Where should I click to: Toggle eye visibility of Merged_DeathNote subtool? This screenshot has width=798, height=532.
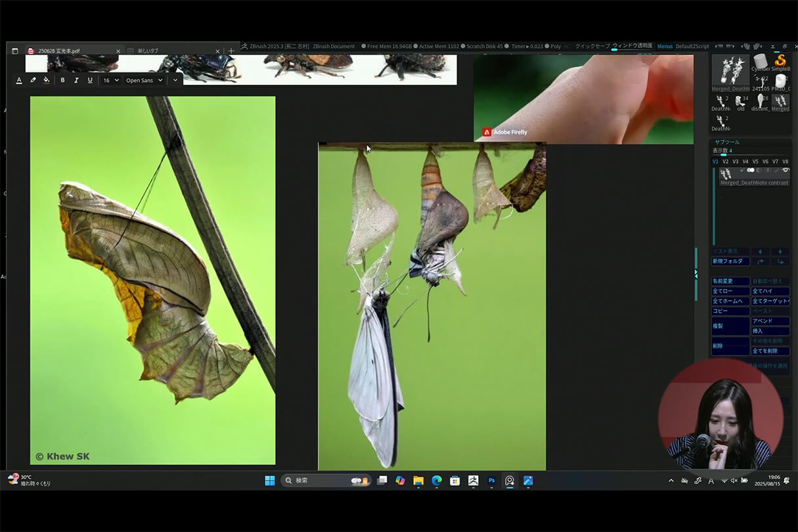(x=786, y=171)
